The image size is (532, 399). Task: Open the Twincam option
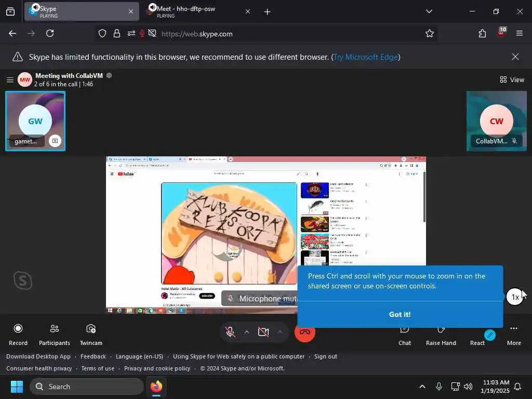91,335
